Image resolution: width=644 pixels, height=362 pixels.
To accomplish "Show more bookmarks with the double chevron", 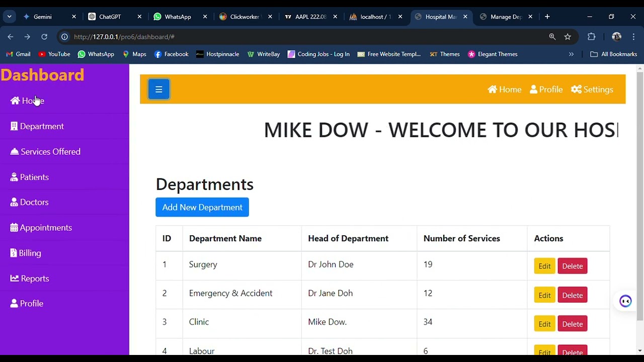I will [x=571, y=54].
